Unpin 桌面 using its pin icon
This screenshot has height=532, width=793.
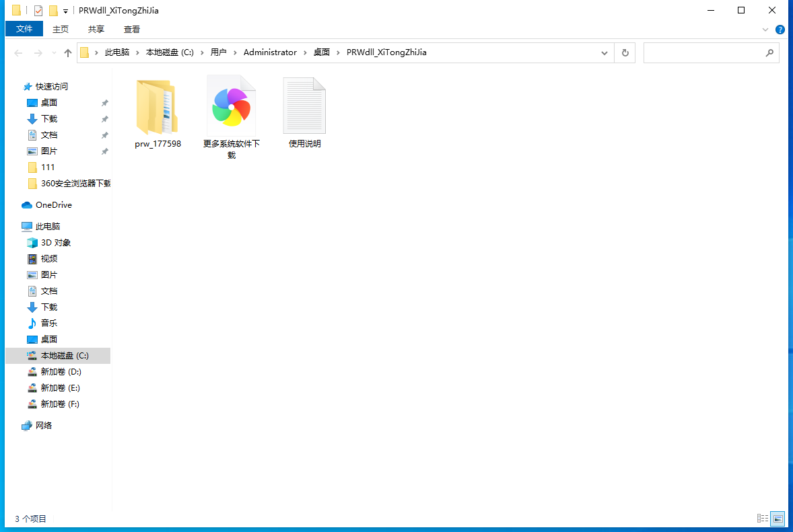pos(105,103)
